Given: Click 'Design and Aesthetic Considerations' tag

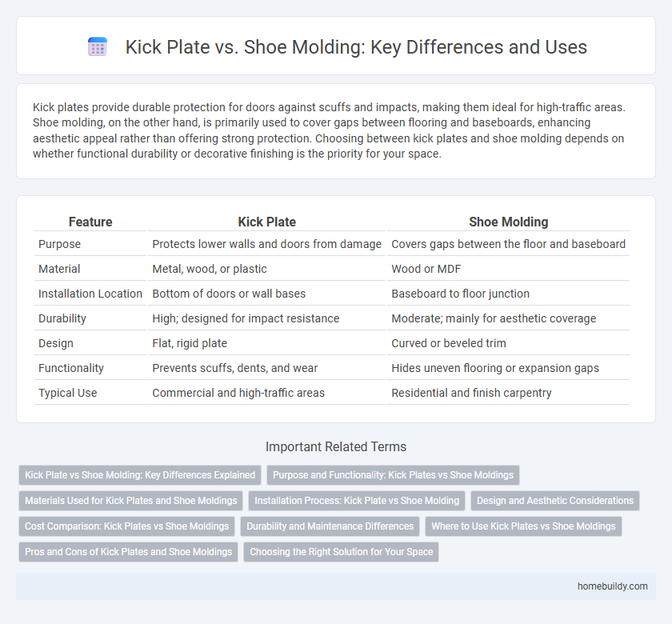Looking at the screenshot, I should coord(555,501).
